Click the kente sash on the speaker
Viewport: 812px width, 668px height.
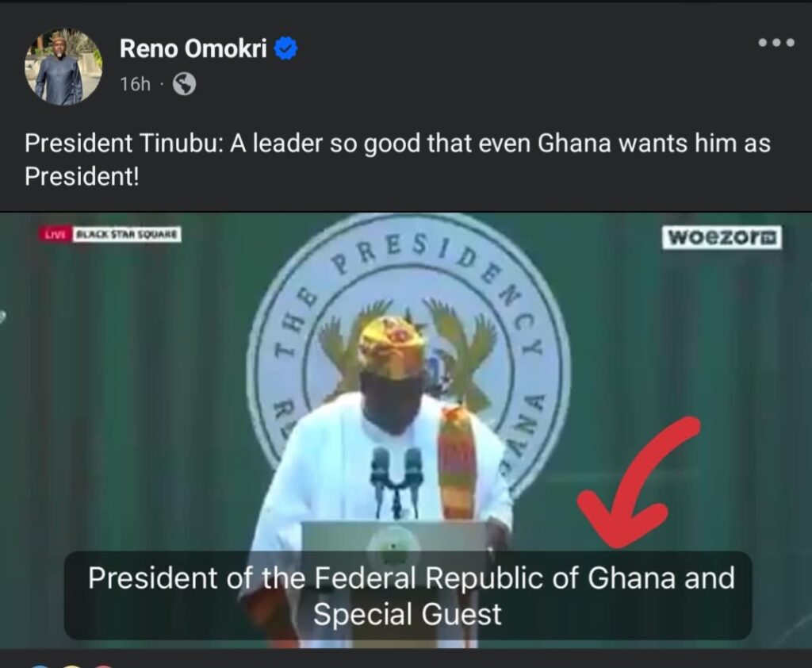pyautogui.click(x=456, y=461)
